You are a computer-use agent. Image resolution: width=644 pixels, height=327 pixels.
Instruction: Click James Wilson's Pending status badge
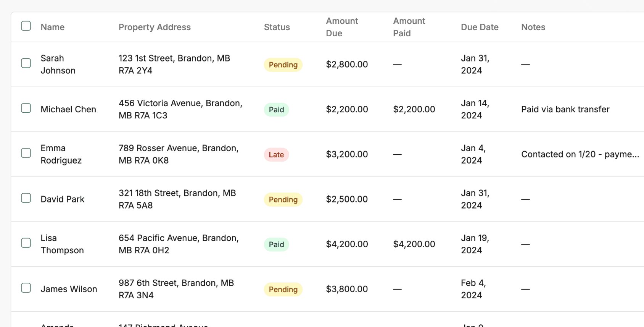[x=283, y=290]
